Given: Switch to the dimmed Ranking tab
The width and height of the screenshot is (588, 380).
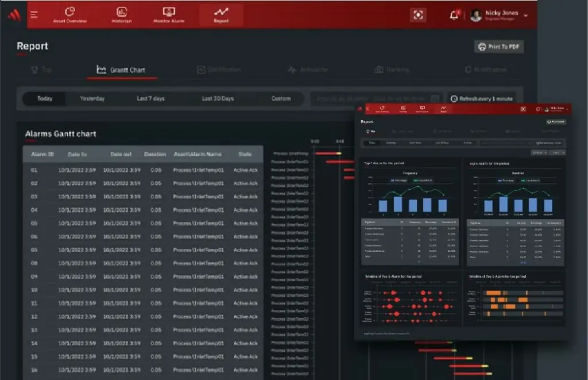Looking at the screenshot, I should [x=392, y=70].
